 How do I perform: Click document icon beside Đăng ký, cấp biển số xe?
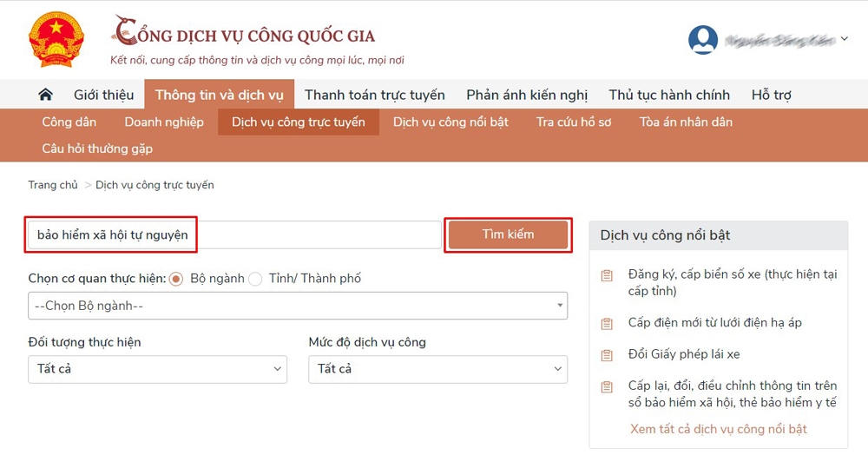(x=608, y=276)
